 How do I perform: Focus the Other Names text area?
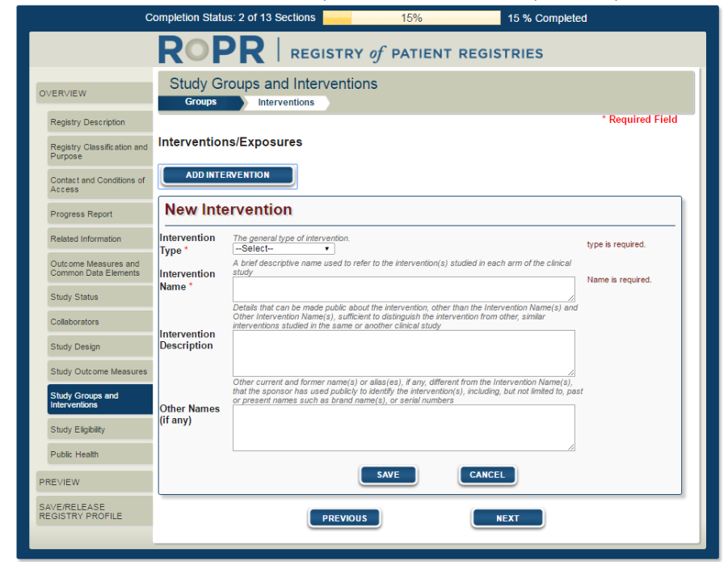pos(403,427)
